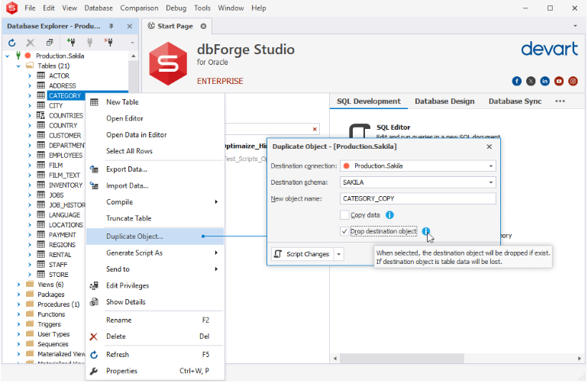The height and width of the screenshot is (383, 588).
Task: Pin the Database Explorer panel
Action: coord(111,26)
